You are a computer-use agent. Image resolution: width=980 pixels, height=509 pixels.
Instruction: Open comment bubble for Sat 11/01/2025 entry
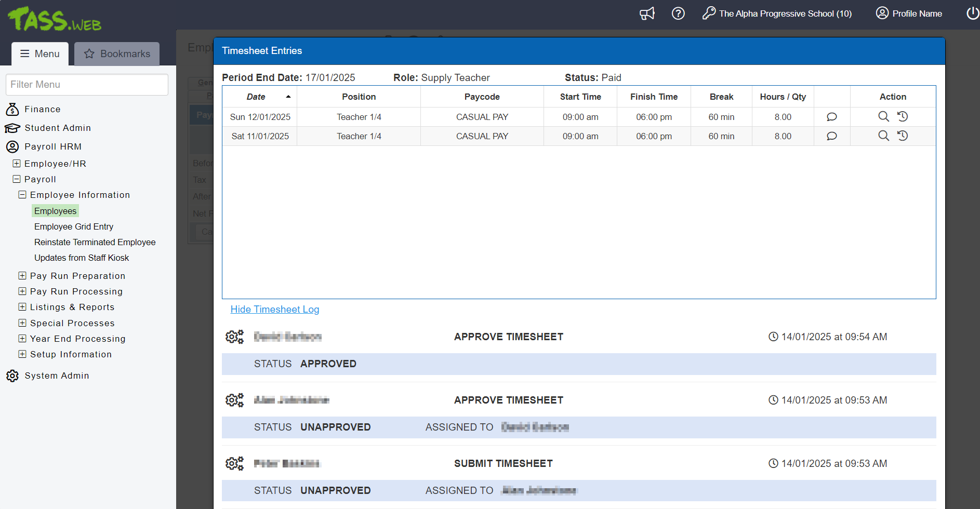pos(831,136)
